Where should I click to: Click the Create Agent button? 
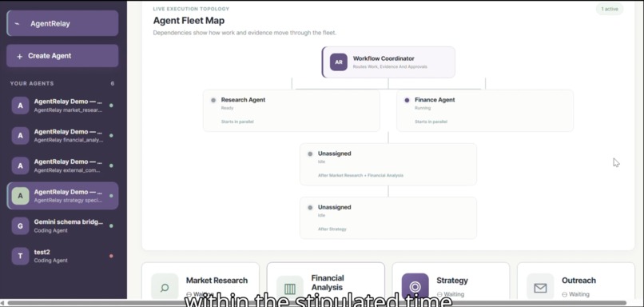pos(62,56)
